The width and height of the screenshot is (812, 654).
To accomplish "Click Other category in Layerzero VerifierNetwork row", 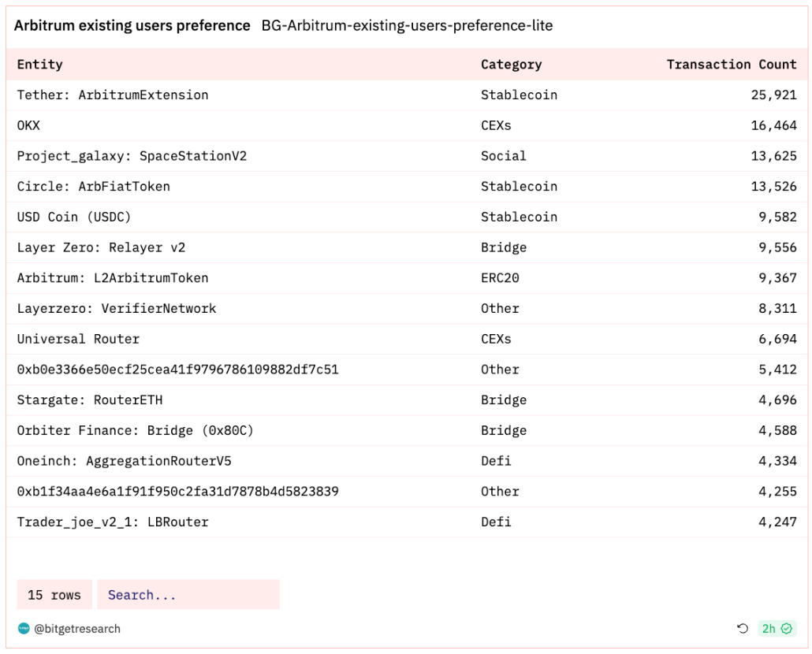I will tap(500, 308).
